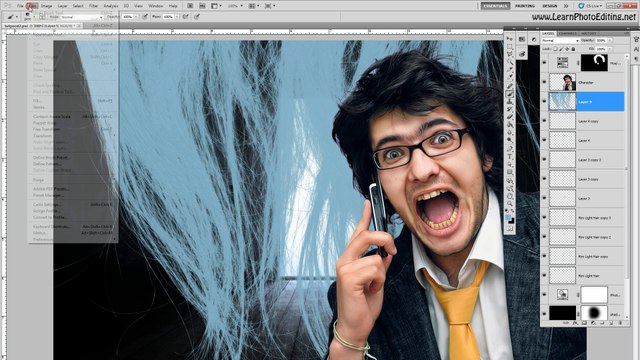Switch to the History tab

tap(589, 33)
